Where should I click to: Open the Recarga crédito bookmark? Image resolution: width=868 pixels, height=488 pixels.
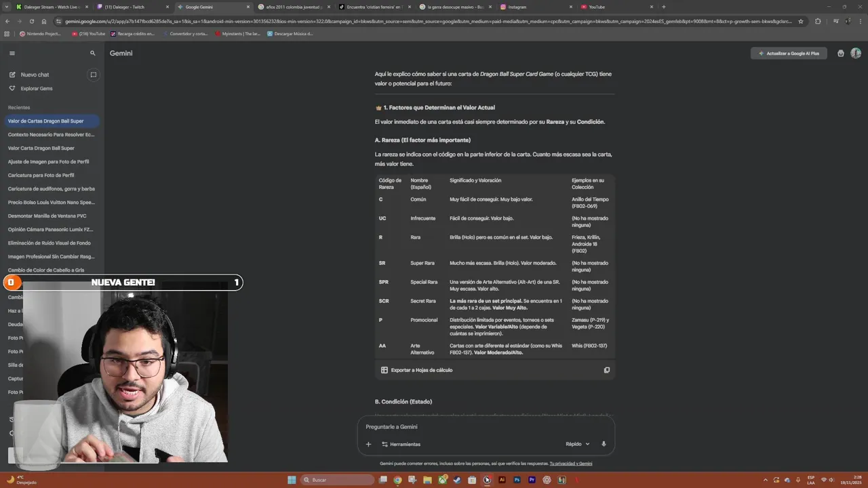pyautogui.click(x=132, y=33)
